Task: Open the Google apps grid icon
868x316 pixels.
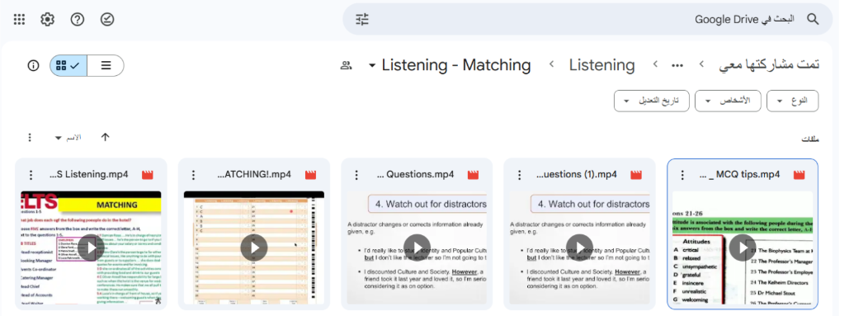Action: click(19, 19)
